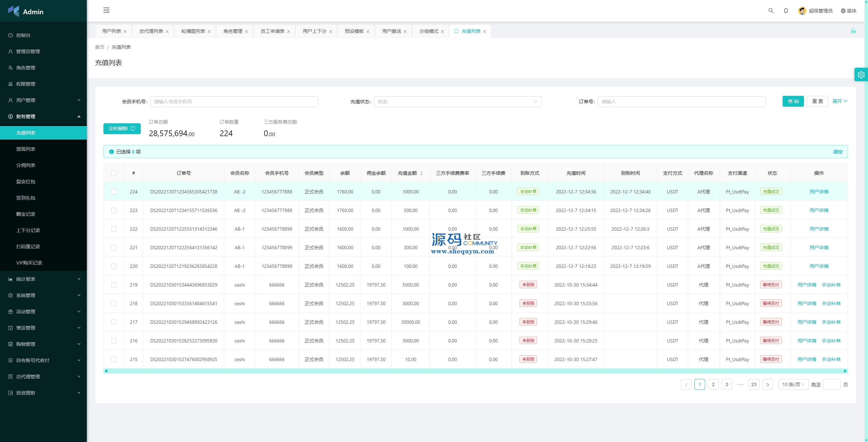Click the green lock icon at tab bar
Screen dimensions: 868x442
coord(853,31)
